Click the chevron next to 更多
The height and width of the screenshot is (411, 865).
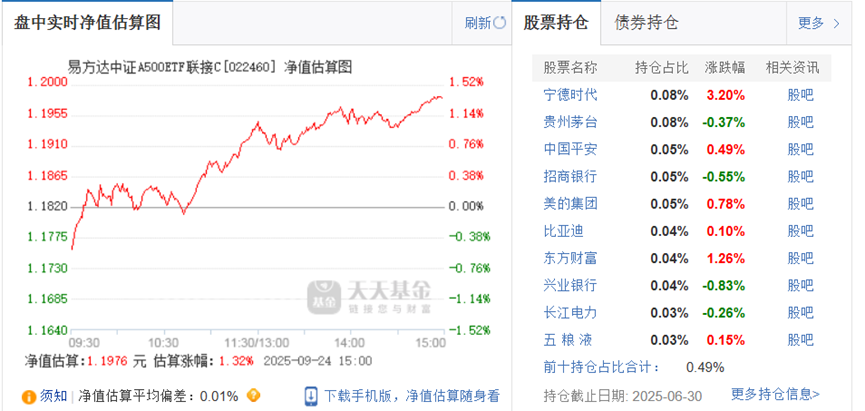click(x=836, y=23)
